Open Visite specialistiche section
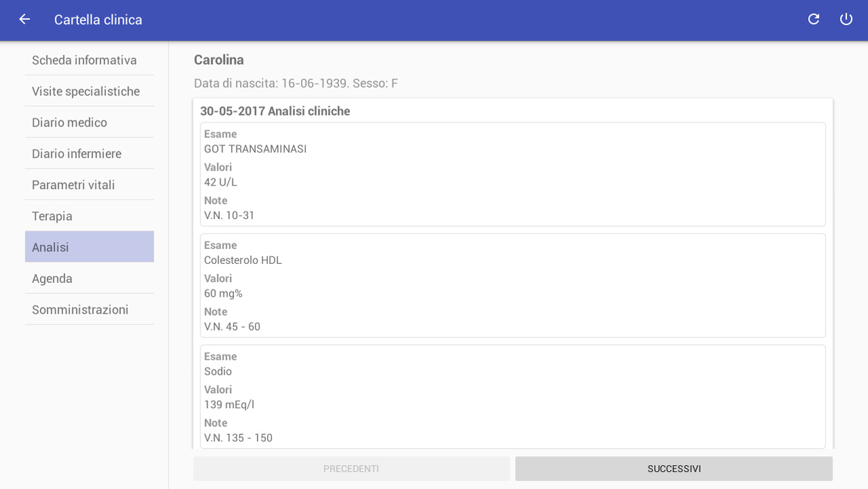This screenshot has height=489, width=868. tap(90, 91)
